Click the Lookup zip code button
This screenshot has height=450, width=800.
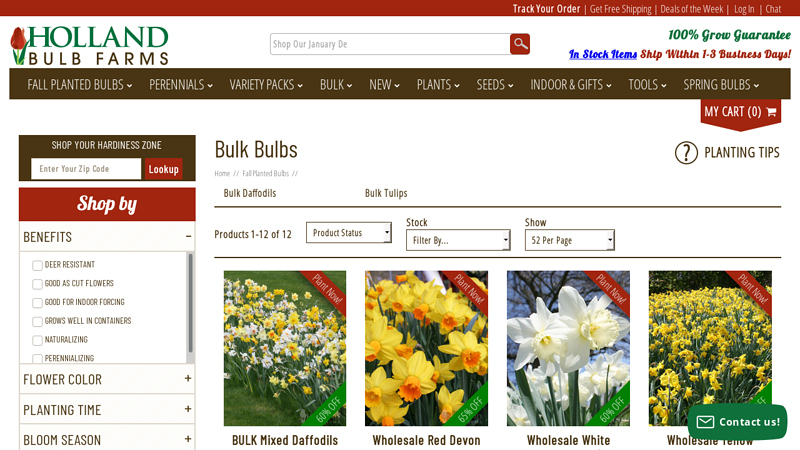point(163,169)
